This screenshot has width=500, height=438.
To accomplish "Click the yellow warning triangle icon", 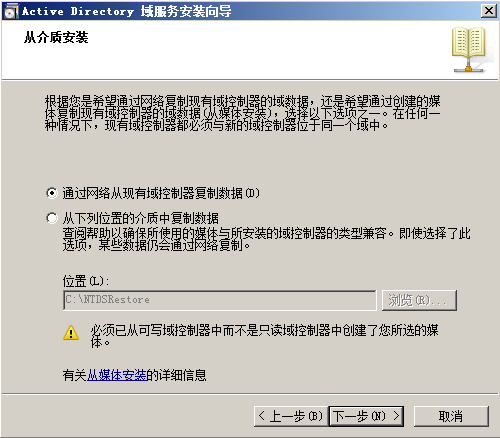I will pos(71,333).
